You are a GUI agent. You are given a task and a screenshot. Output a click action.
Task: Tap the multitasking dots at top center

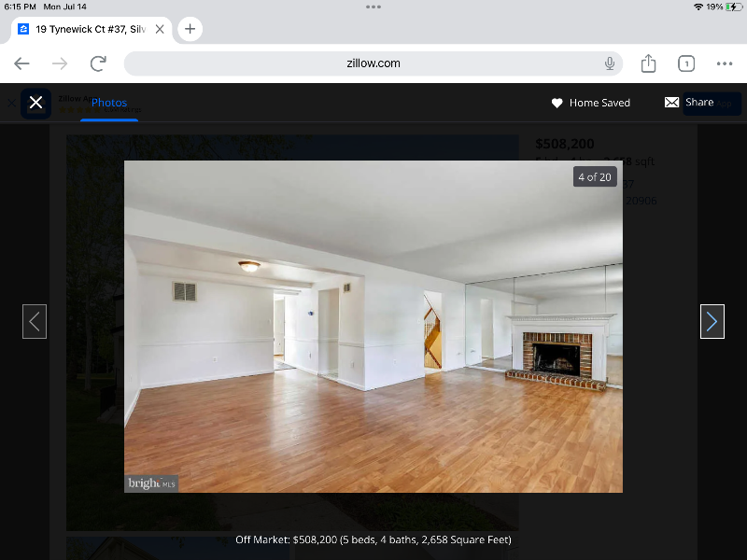373,7
